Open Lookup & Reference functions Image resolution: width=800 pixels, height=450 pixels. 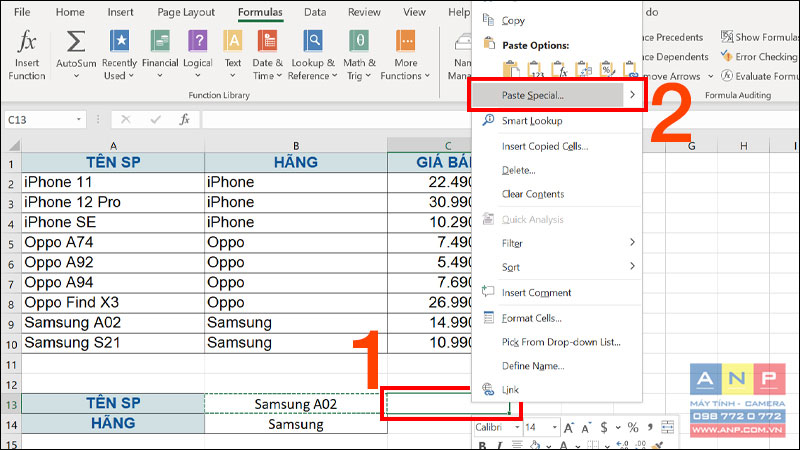[x=313, y=55]
